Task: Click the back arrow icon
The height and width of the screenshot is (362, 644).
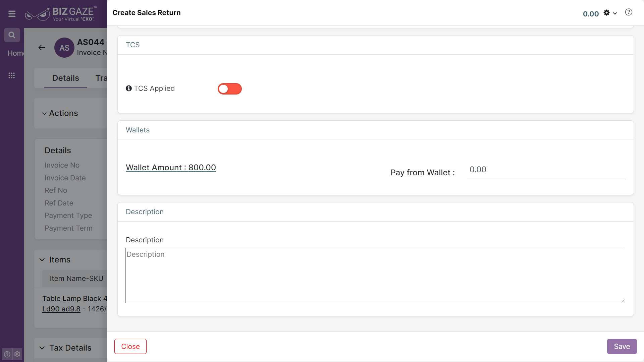Action: [42, 48]
